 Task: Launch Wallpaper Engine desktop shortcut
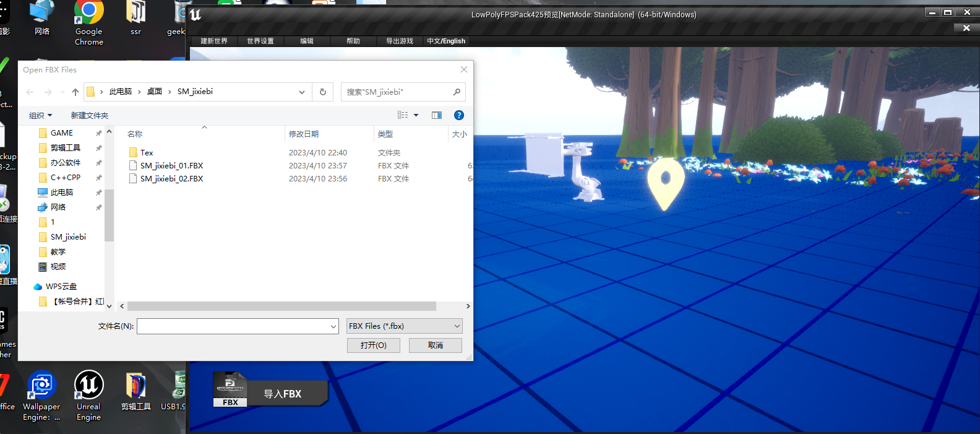coord(41,396)
